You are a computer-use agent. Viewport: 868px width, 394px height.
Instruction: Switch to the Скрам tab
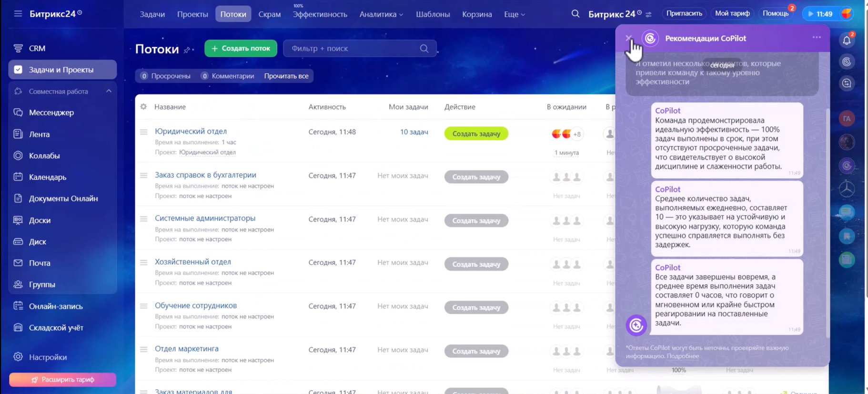point(270,14)
